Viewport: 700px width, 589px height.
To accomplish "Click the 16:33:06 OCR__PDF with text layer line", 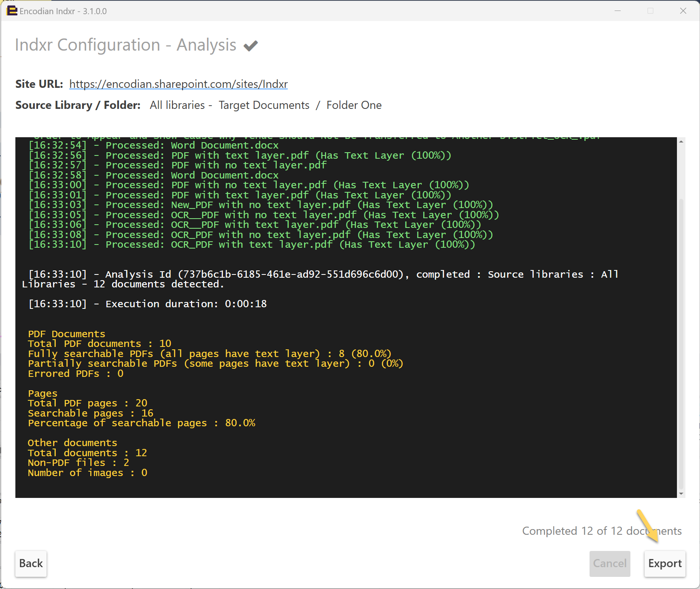I will (255, 225).
